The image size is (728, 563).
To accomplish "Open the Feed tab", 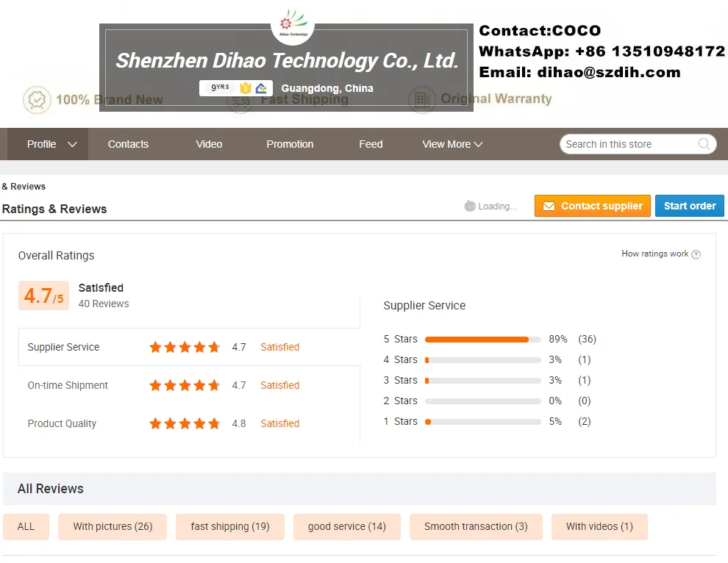I will [371, 144].
